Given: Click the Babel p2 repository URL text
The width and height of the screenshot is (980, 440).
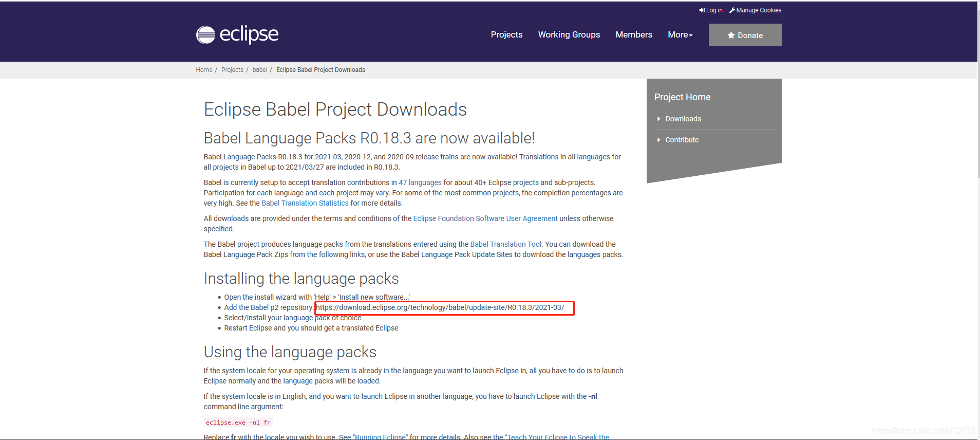Looking at the screenshot, I should [x=440, y=307].
